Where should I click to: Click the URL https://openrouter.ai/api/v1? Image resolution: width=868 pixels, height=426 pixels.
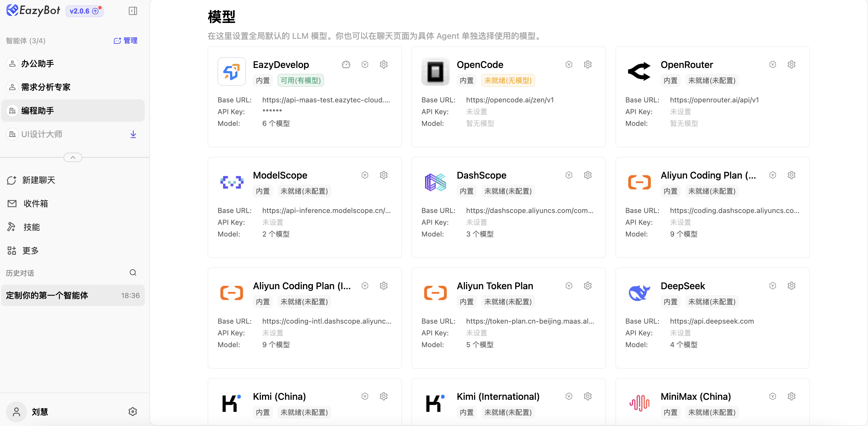[x=714, y=100]
